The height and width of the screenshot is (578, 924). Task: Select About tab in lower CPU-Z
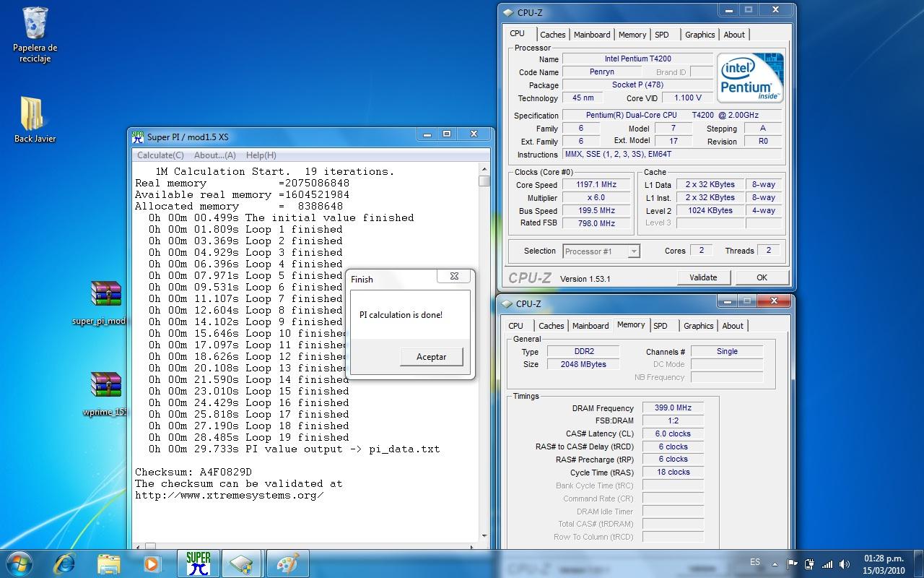click(x=733, y=326)
